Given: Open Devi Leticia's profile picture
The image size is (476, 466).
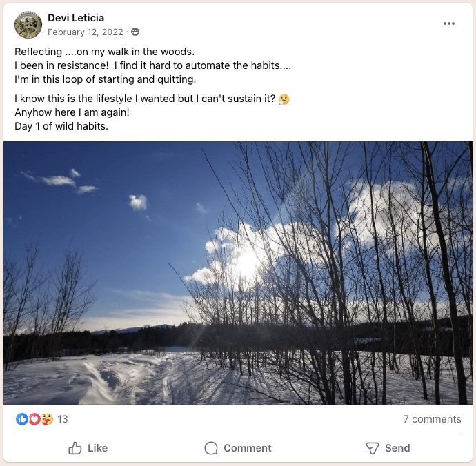Looking at the screenshot, I should coord(28,25).
